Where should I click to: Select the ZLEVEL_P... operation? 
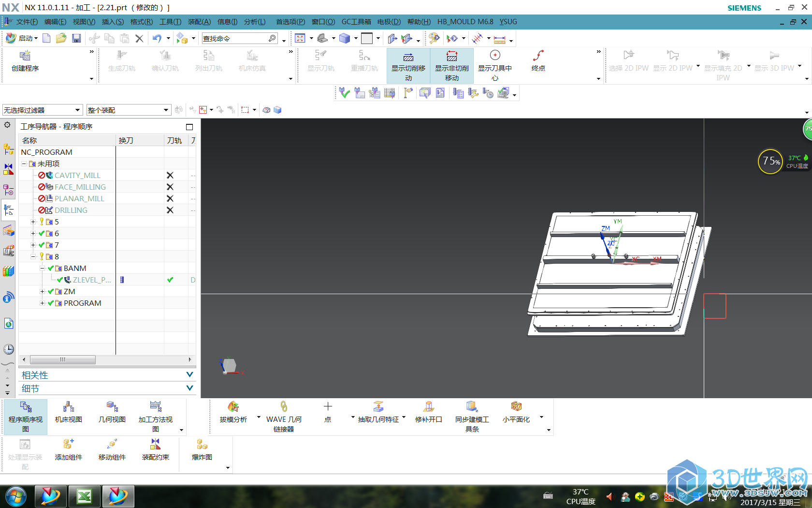[92, 280]
